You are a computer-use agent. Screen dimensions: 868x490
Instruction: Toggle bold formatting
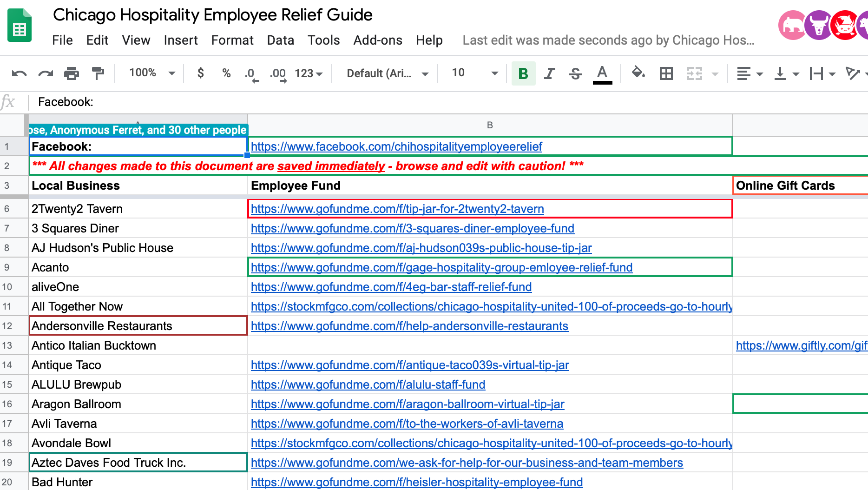coord(523,73)
